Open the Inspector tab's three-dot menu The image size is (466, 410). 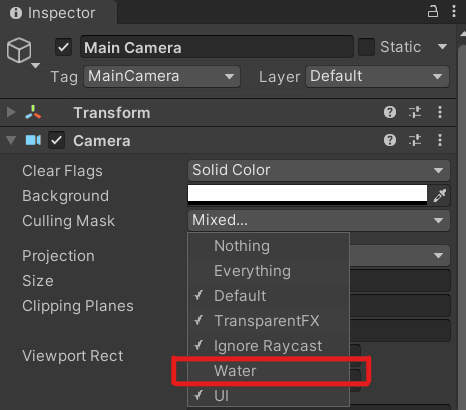(454, 12)
